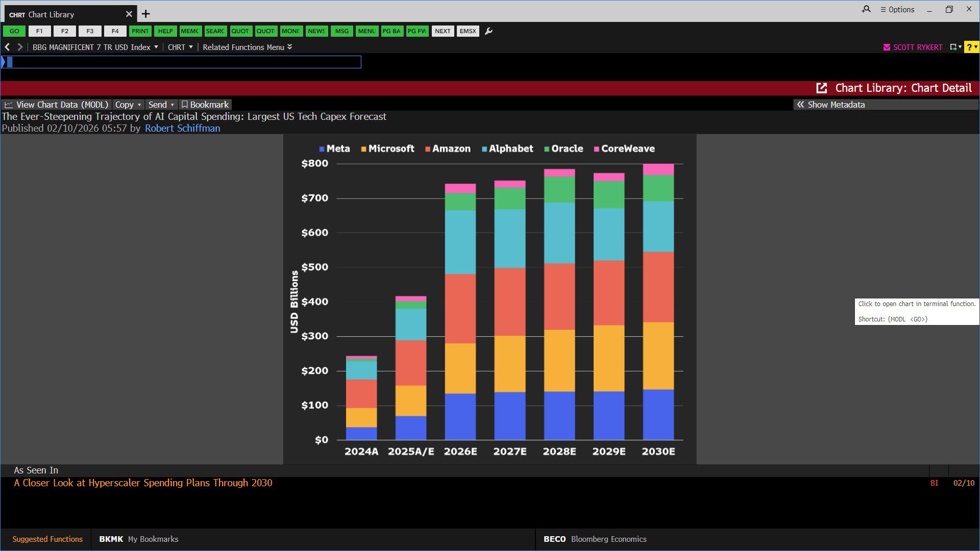Click the forward navigation arrow
The image size is (980, 551).
pos(20,47)
